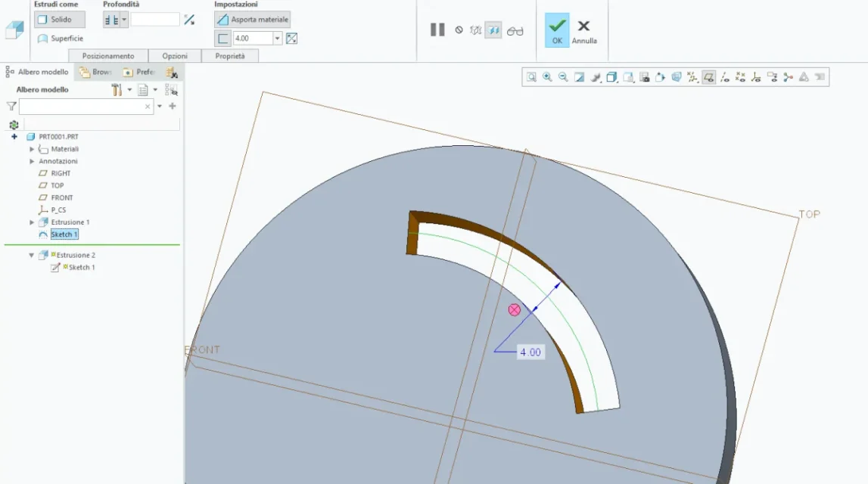
Task: Click the plus add filter icon
Action: [173, 106]
